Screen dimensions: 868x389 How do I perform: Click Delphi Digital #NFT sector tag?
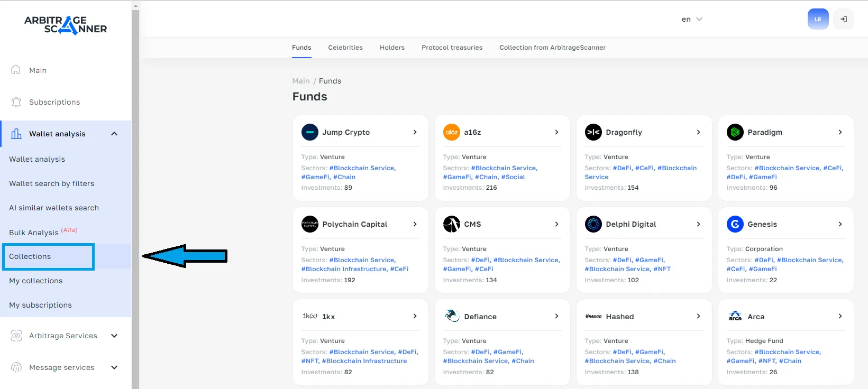coord(662,269)
